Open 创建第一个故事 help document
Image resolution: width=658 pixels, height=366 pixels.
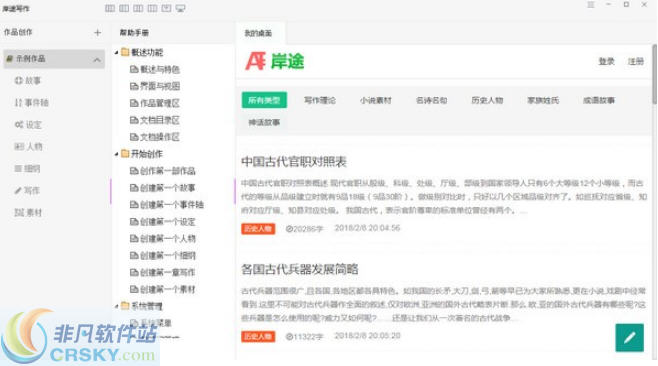163,188
